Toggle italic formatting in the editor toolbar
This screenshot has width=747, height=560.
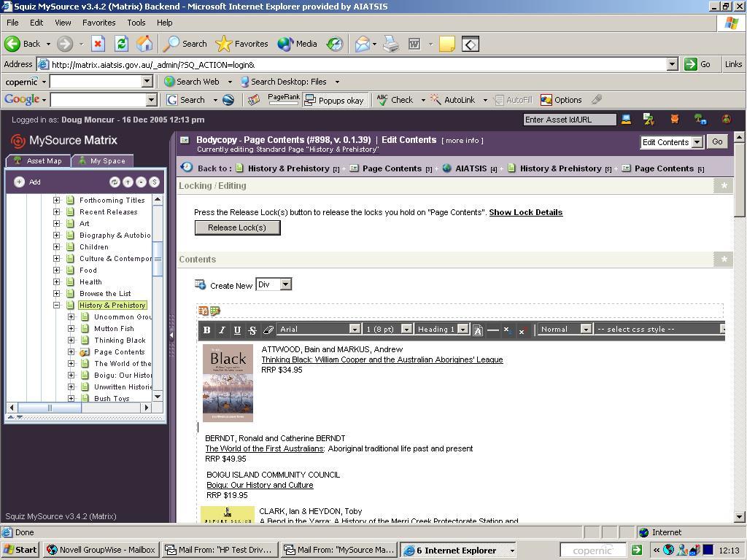[x=222, y=330]
